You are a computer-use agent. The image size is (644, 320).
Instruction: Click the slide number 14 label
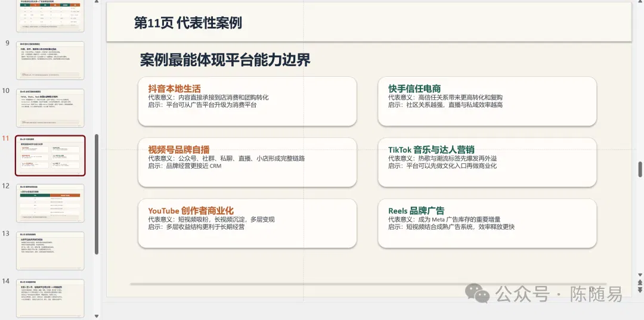click(x=6, y=281)
